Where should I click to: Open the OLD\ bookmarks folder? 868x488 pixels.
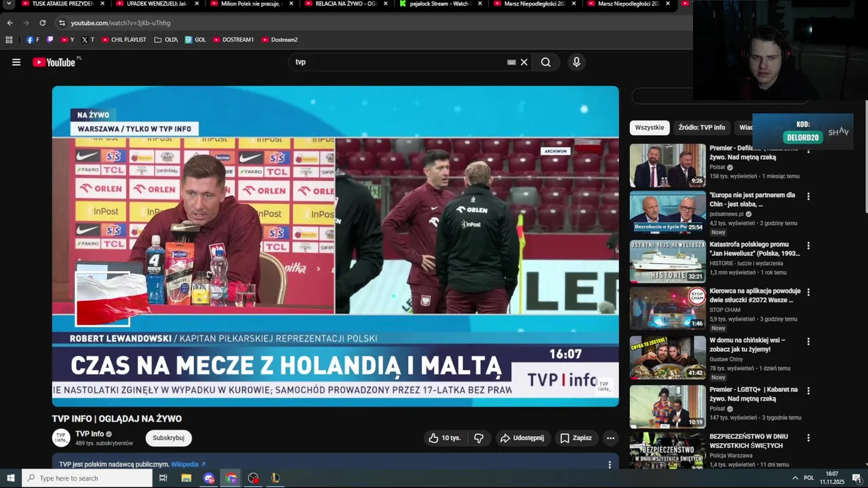[166, 40]
